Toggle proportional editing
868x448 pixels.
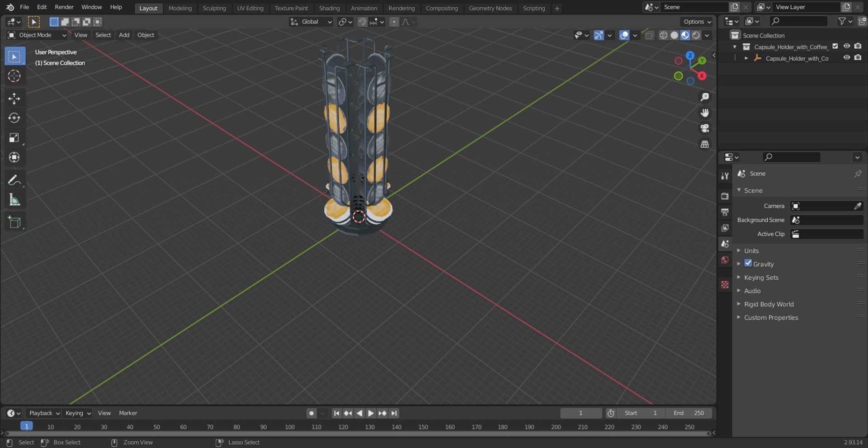pyautogui.click(x=394, y=22)
